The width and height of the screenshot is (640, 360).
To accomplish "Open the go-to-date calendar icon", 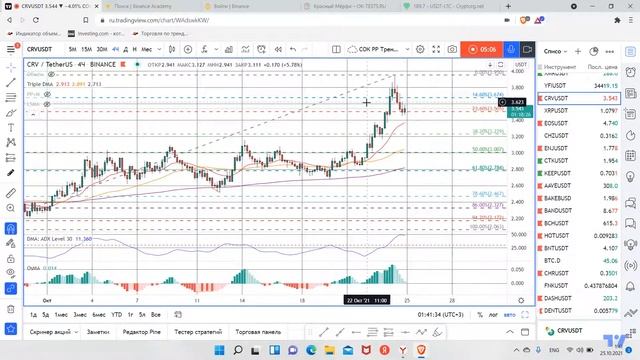I will 178,315.
